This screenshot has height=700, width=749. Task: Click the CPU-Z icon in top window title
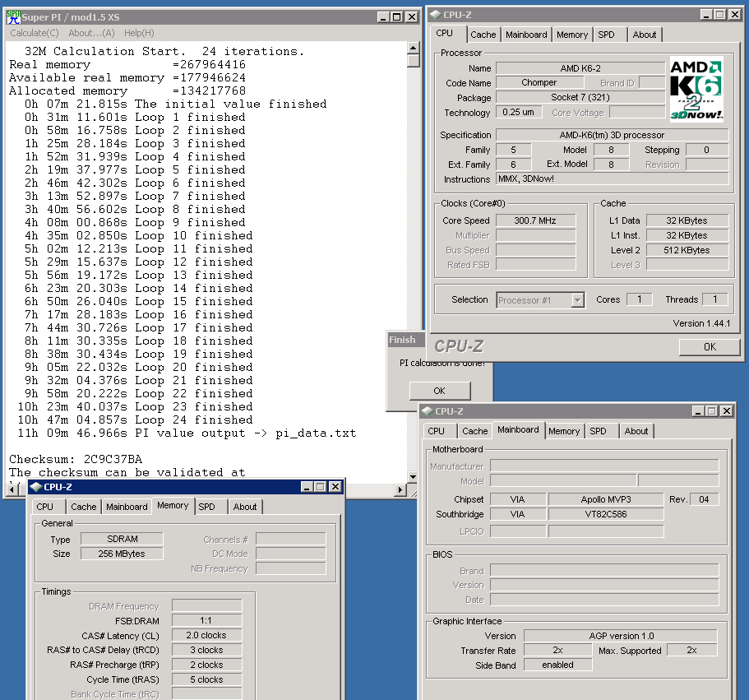point(435,15)
